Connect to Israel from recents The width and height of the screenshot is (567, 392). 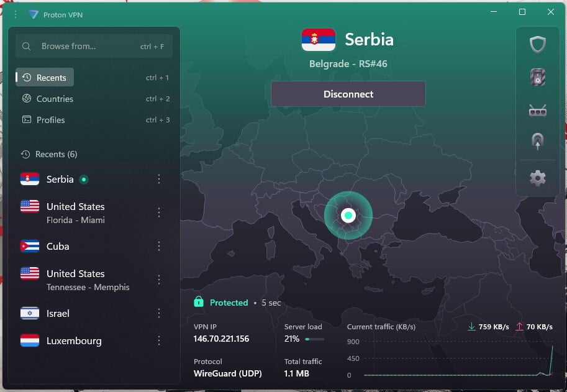pos(94,313)
